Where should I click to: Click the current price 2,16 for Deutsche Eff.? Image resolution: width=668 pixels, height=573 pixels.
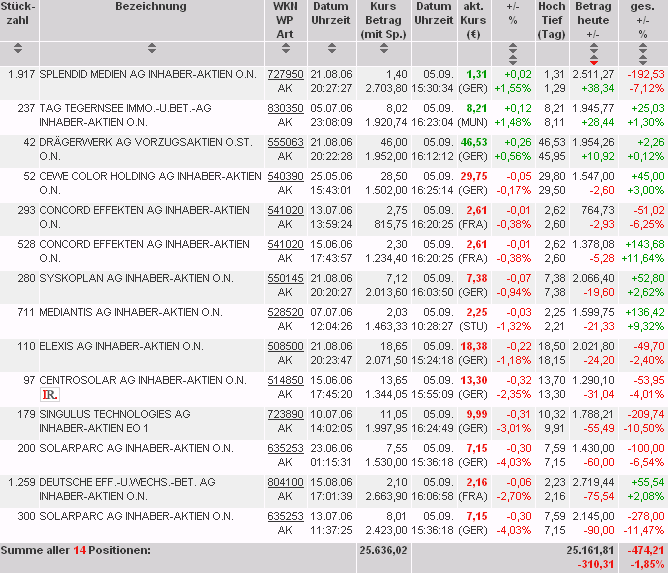pyautogui.click(x=476, y=482)
